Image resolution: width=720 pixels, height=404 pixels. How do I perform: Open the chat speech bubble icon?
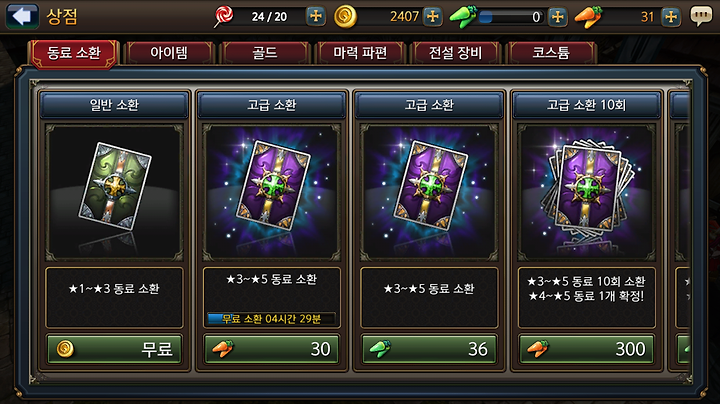click(701, 17)
